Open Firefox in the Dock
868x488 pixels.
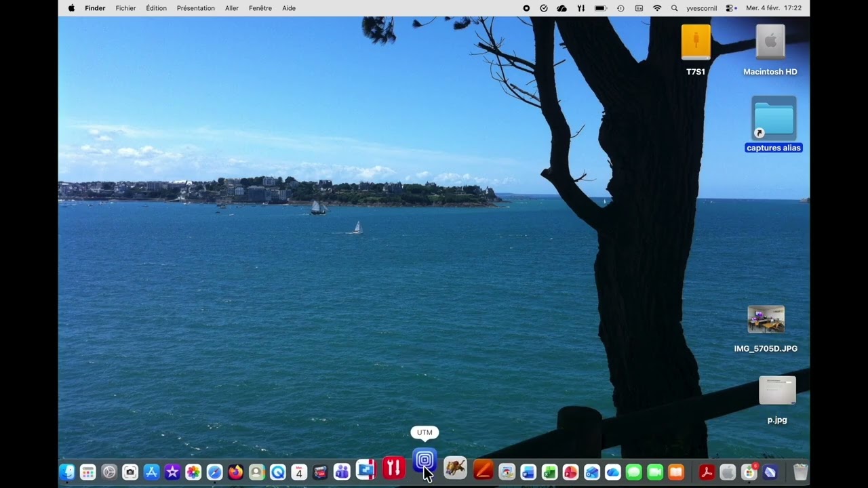tap(235, 472)
